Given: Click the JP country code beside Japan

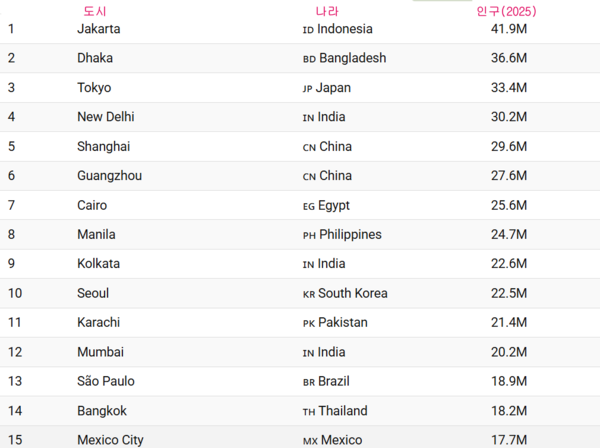Looking at the screenshot, I should [308, 89].
